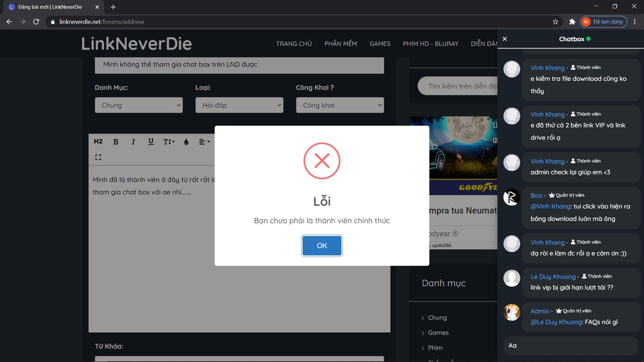This screenshot has width=644, height=362.
Task: Go to the PHẦN MỀM menu
Action: click(x=340, y=44)
